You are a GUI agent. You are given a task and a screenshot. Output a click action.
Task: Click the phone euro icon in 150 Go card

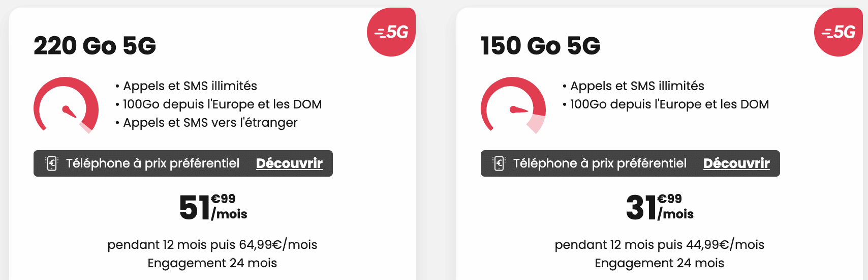pos(499,163)
